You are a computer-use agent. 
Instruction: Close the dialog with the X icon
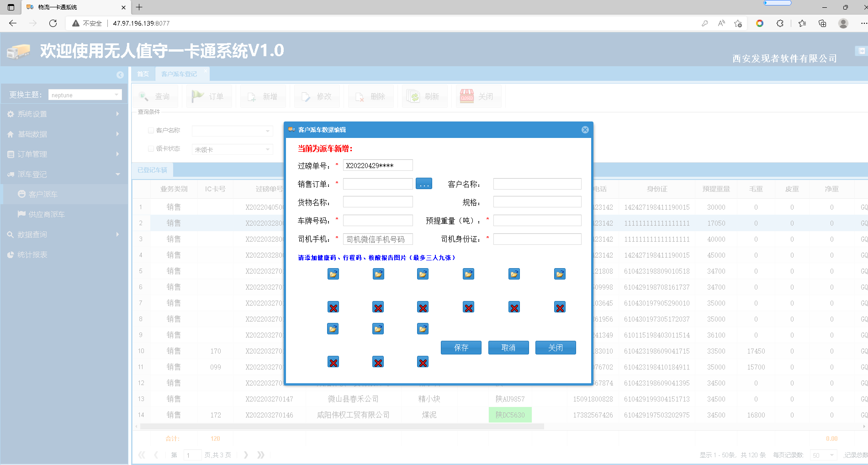pos(585,130)
